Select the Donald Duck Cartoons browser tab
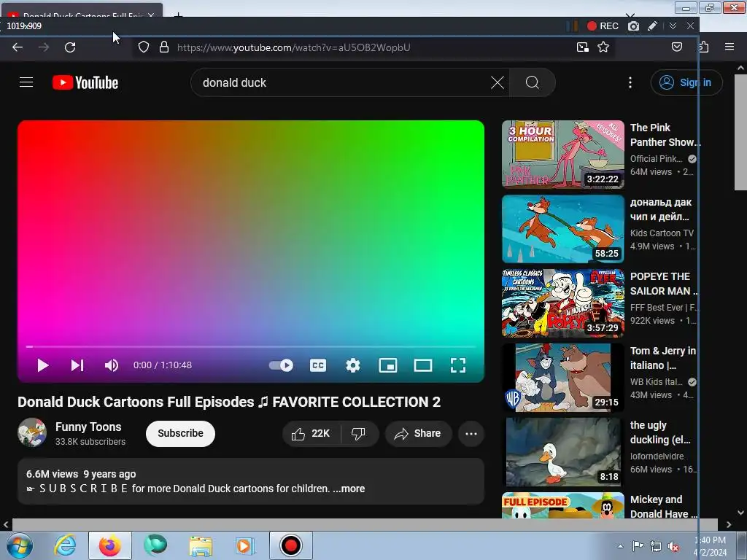Screen dimensions: 747x560 81,12
